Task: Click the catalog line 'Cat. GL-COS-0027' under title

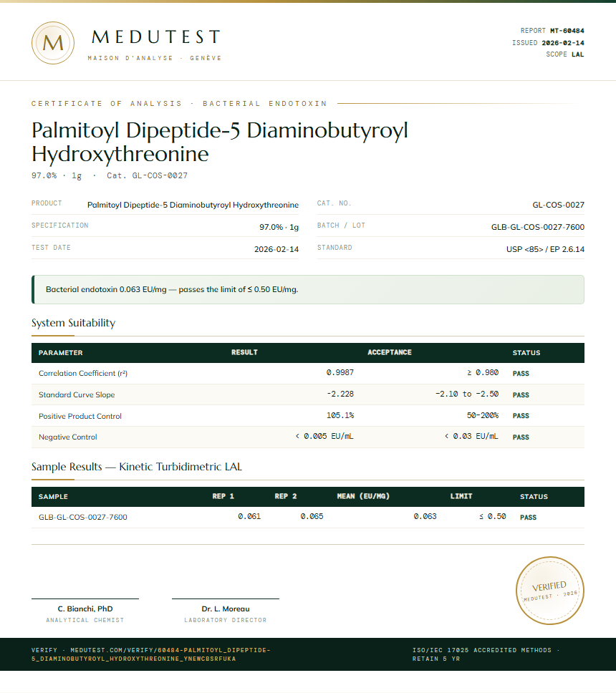Action: point(147,175)
